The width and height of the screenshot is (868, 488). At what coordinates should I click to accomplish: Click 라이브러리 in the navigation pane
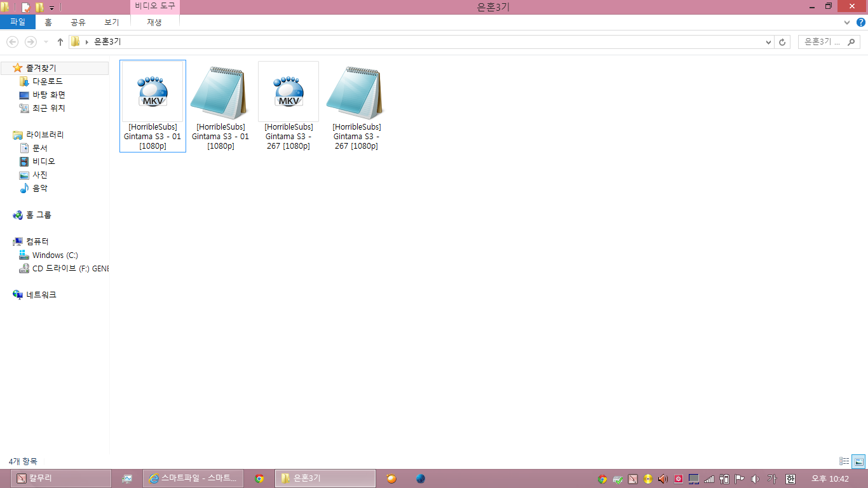pyautogui.click(x=44, y=135)
